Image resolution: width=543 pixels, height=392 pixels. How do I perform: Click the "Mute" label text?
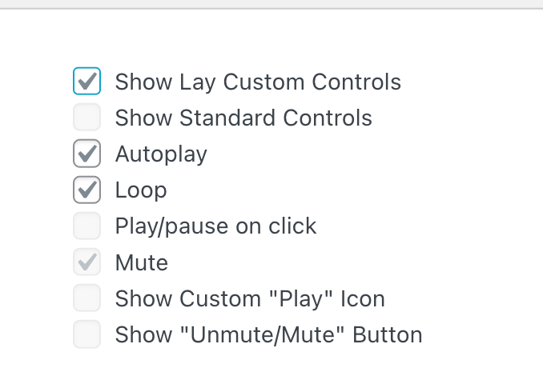[142, 262]
